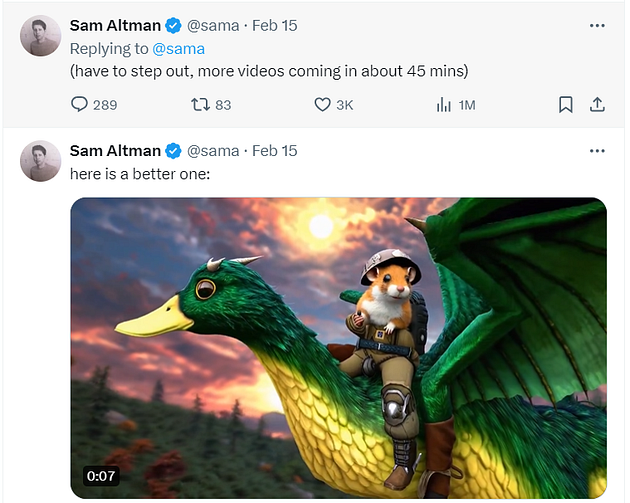Click the verified badge on second tweet

click(x=174, y=151)
